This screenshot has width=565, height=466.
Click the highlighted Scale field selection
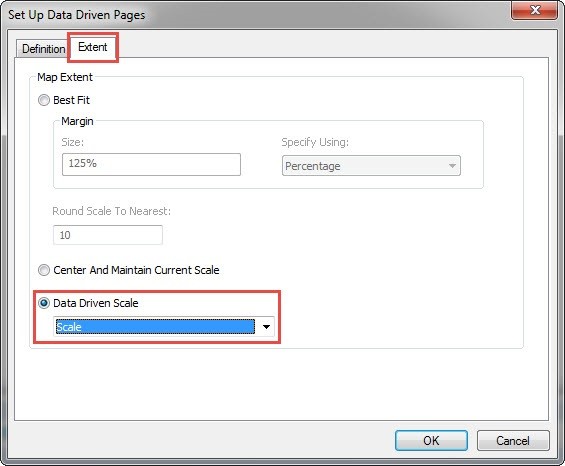pyautogui.click(x=155, y=327)
